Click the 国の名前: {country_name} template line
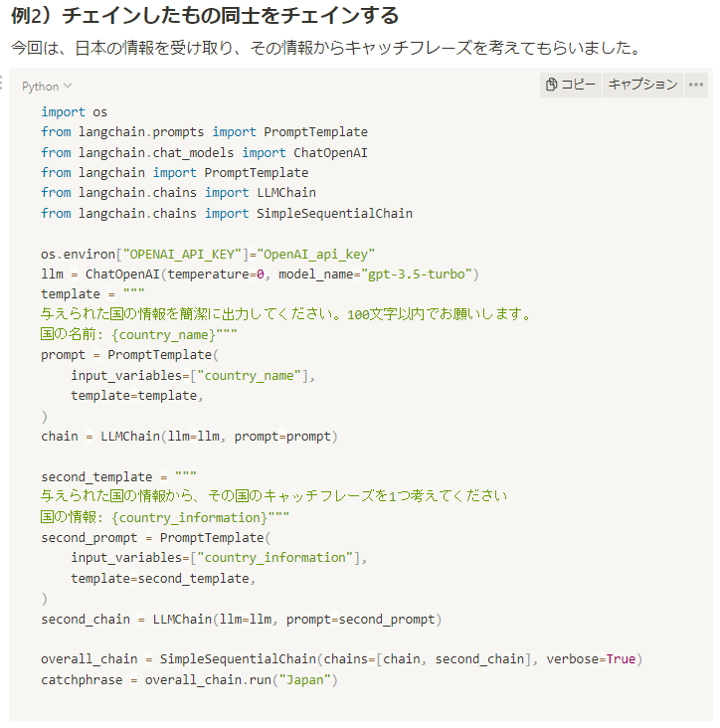Viewport: 720px width, 728px height. (x=139, y=334)
